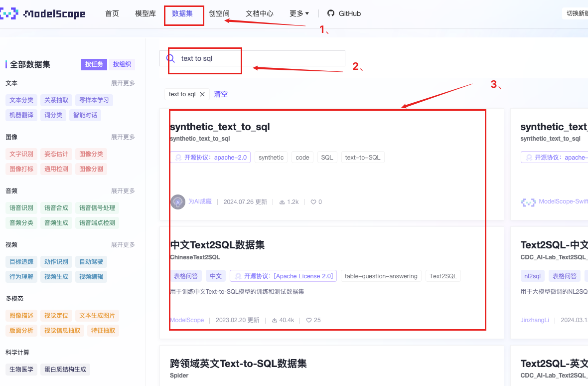
Task: Open the 模型库 navigation tab
Action: [146, 13]
